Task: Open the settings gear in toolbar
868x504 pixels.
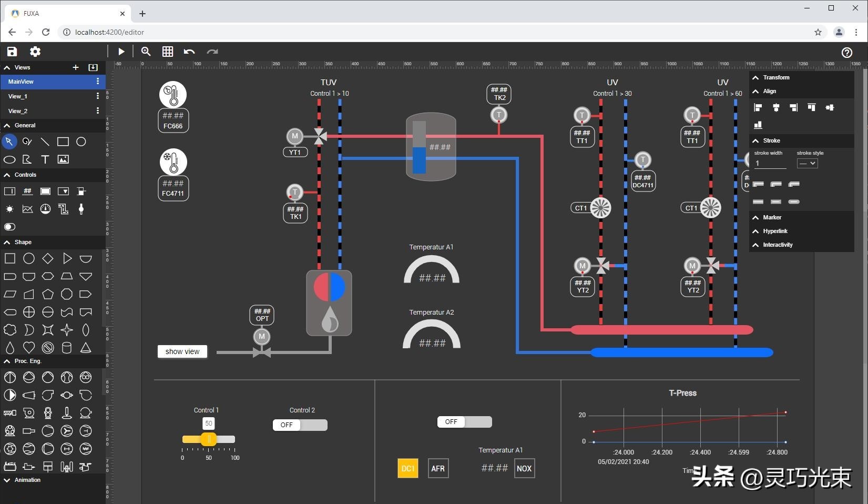Action: [x=35, y=52]
